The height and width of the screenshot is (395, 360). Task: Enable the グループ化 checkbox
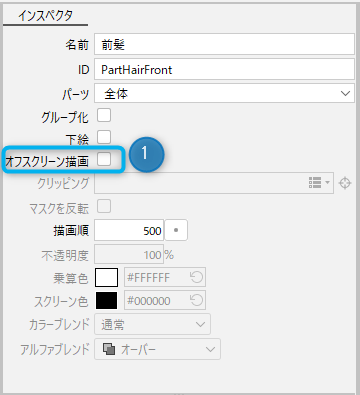[104, 115]
